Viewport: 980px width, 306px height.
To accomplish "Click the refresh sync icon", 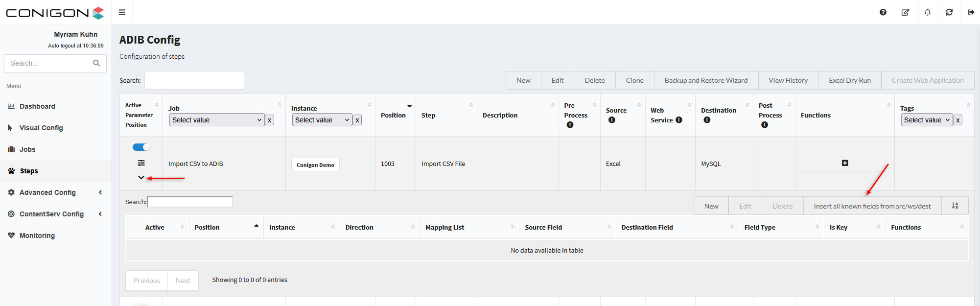I will [949, 12].
